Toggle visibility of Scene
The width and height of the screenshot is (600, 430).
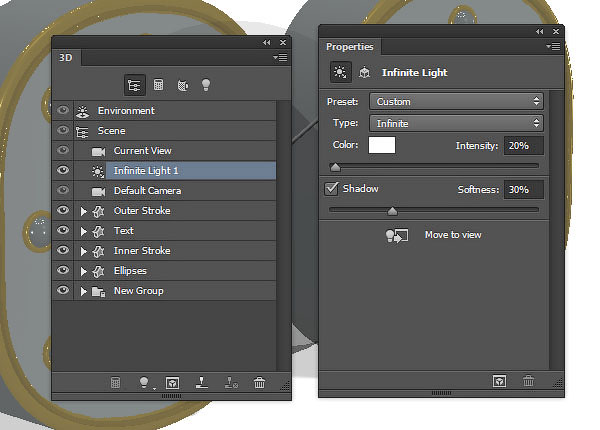(x=63, y=130)
